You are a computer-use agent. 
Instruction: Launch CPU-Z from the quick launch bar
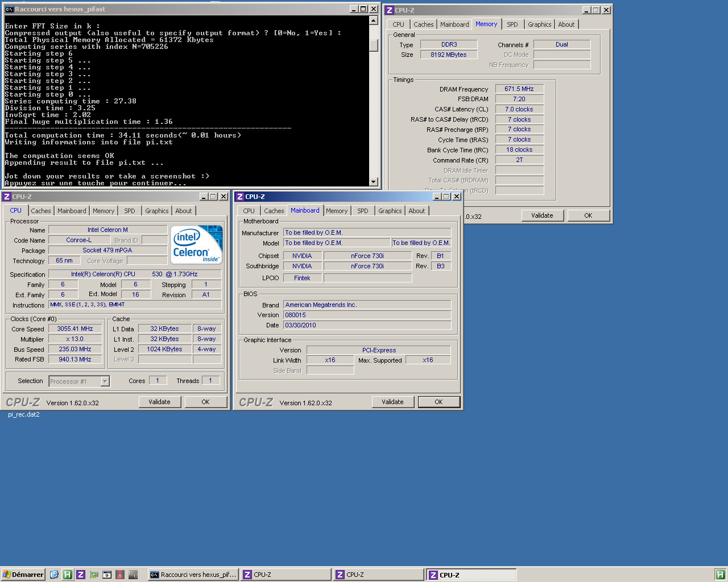pyautogui.click(x=81, y=575)
